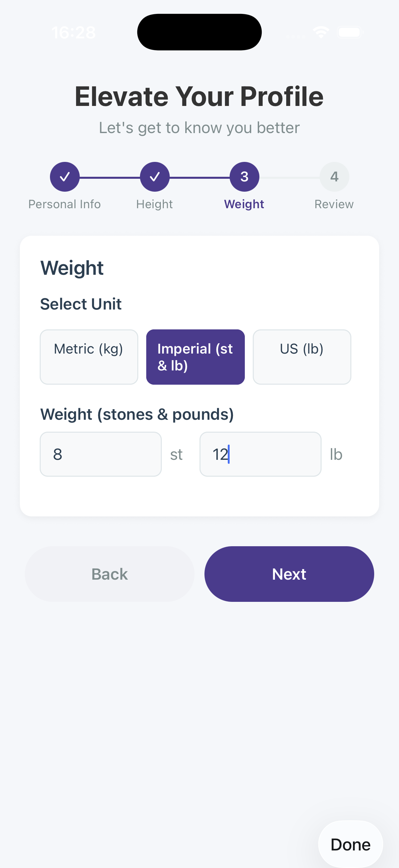
Task: Tap the clock in the status bar
Action: click(x=74, y=32)
